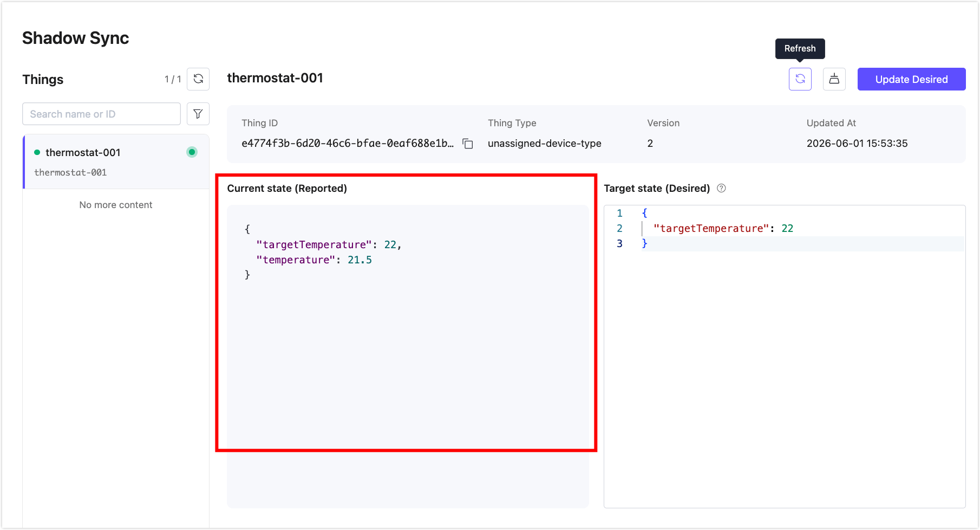Click the Current state (Reported) heading
The height and width of the screenshot is (530, 980).
click(287, 188)
